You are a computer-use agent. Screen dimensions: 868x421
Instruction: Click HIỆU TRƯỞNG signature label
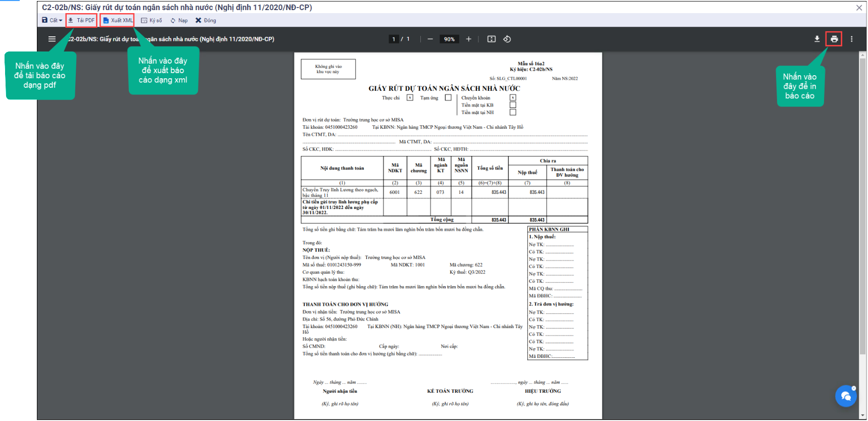[x=543, y=391]
